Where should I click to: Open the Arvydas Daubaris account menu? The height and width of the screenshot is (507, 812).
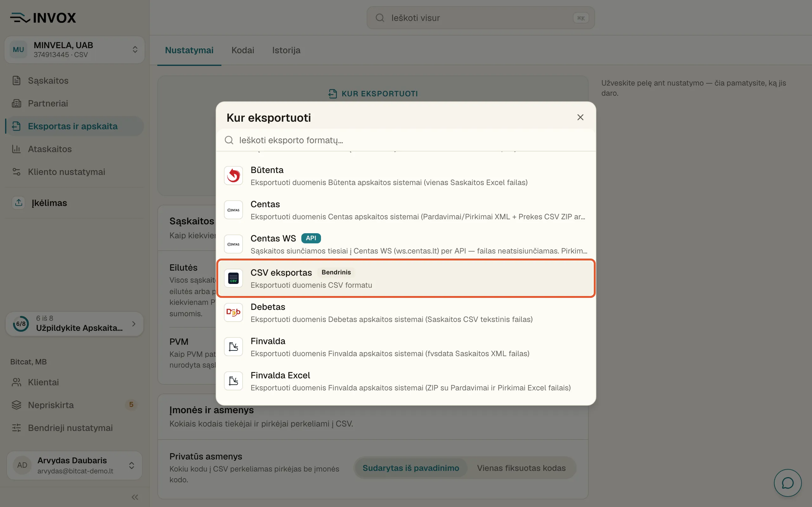75,465
